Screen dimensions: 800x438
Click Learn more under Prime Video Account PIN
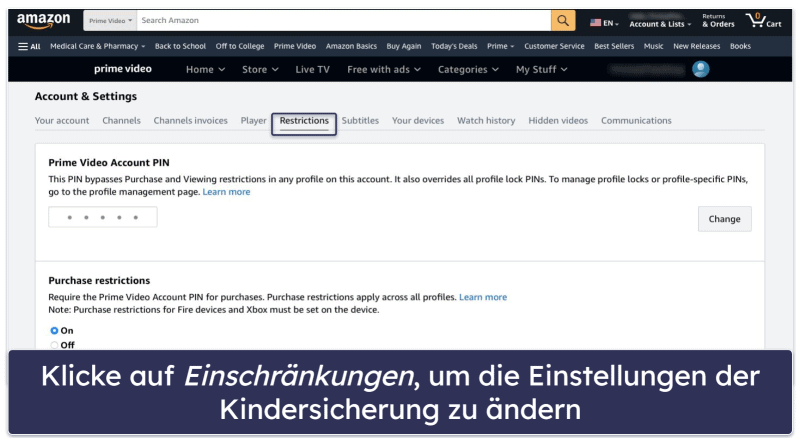[227, 192]
